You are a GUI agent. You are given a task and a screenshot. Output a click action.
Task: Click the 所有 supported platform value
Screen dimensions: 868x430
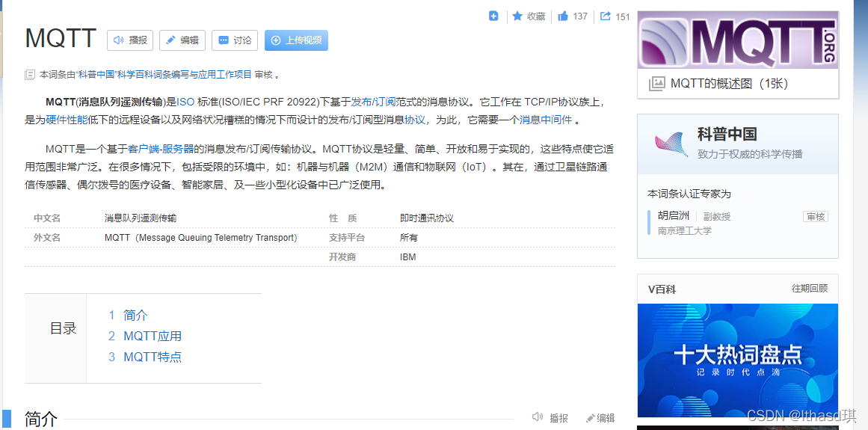[409, 238]
